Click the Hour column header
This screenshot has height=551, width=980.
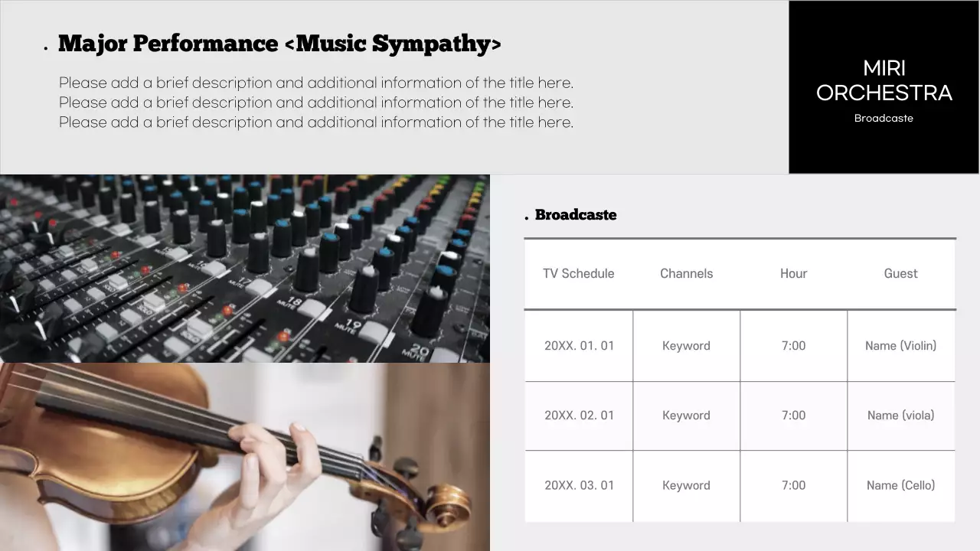(x=793, y=273)
